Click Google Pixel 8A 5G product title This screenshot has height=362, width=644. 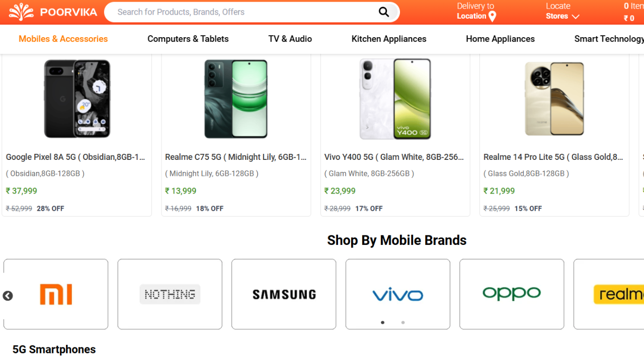[75, 157]
